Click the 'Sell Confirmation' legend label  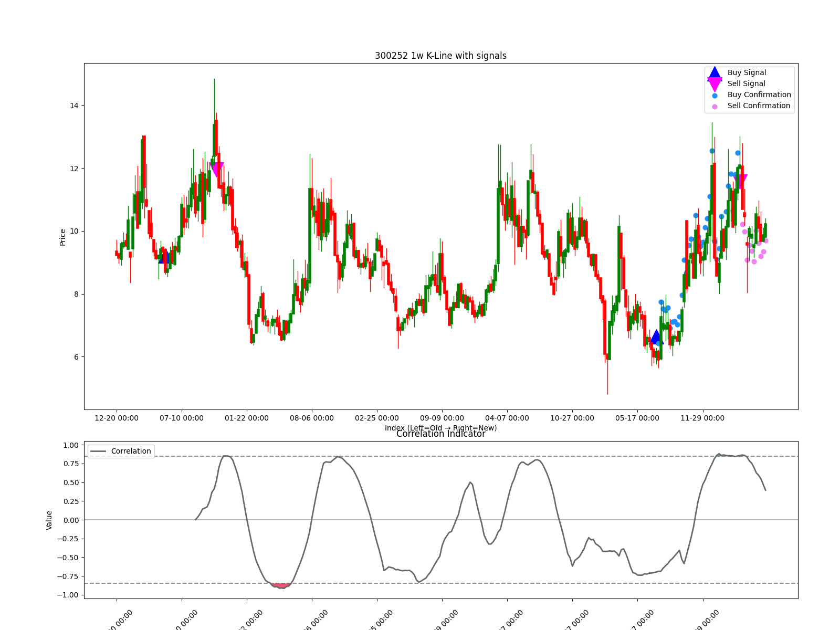pyautogui.click(x=759, y=106)
